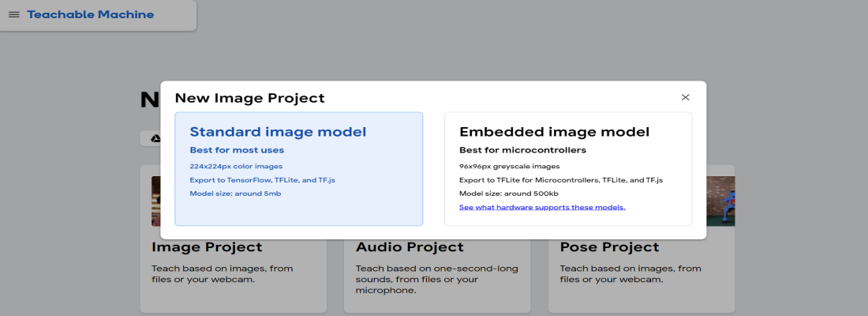Select the Audio Project card in the background

(x=437, y=276)
